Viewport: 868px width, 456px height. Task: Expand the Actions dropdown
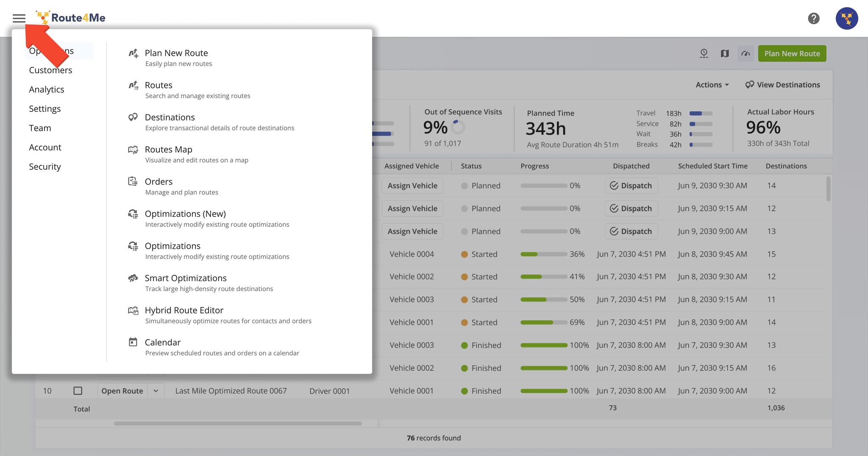(712, 85)
